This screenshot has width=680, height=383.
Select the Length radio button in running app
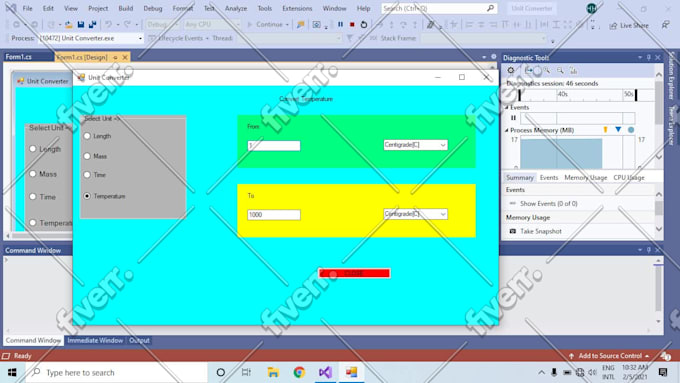(x=87, y=136)
